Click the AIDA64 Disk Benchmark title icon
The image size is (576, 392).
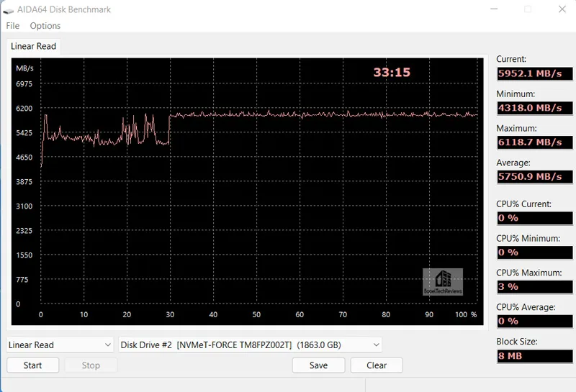[x=9, y=10]
